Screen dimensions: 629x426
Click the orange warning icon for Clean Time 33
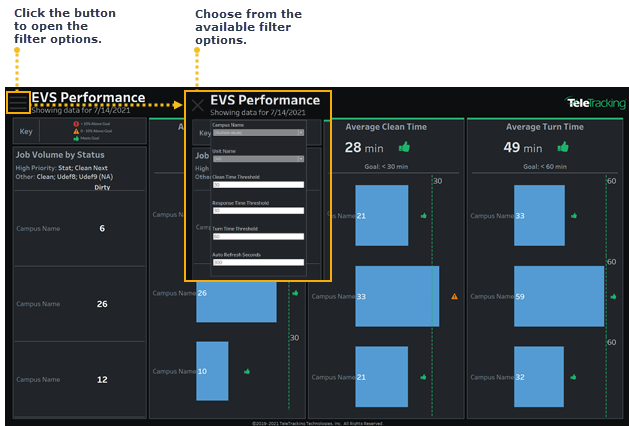(x=455, y=296)
